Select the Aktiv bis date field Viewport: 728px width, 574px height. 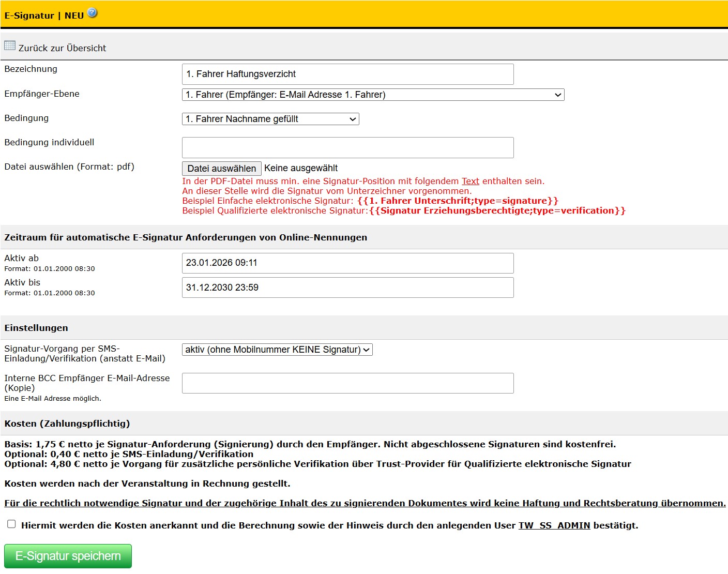click(x=347, y=288)
